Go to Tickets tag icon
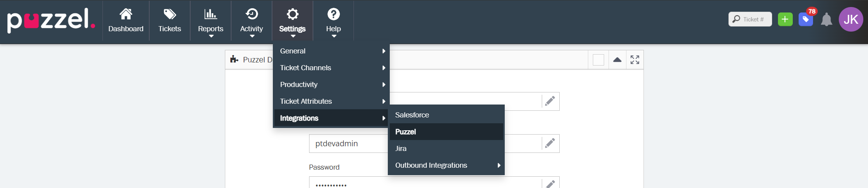The height and width of the screenshot is (188, 868). pos(170,15)
